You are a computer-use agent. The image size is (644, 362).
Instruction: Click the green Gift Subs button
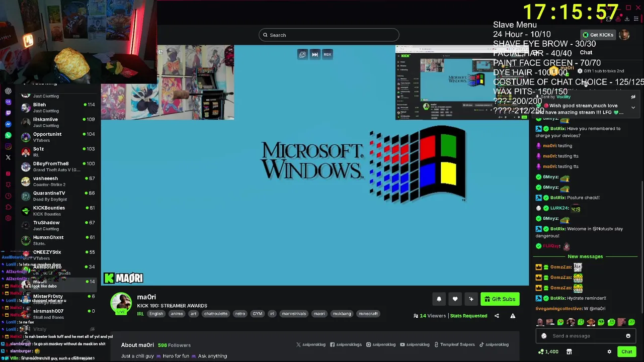coord(500,299)
